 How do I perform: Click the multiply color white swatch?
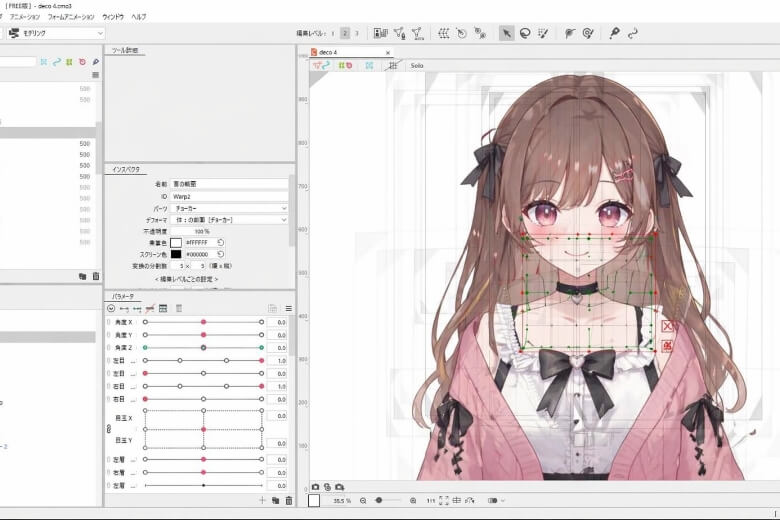[x=176, y=242]
